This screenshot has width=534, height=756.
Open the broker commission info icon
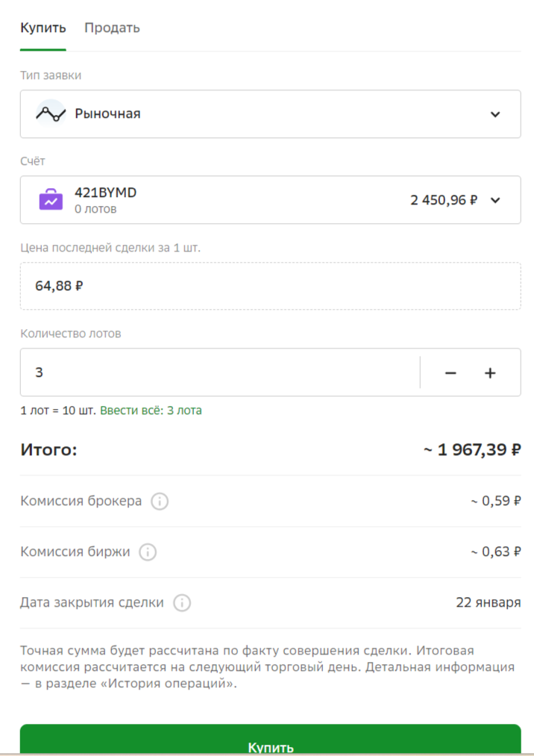[160, 502]
